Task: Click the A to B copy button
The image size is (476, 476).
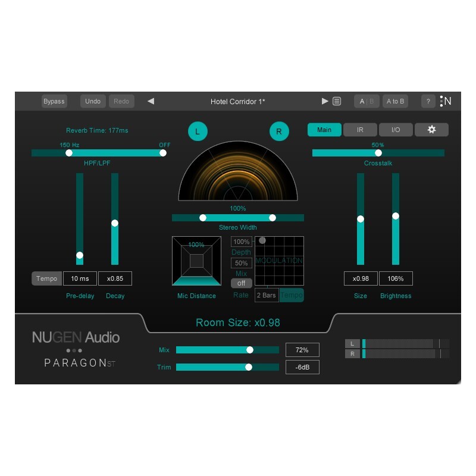Action: (x=395, y=101)
